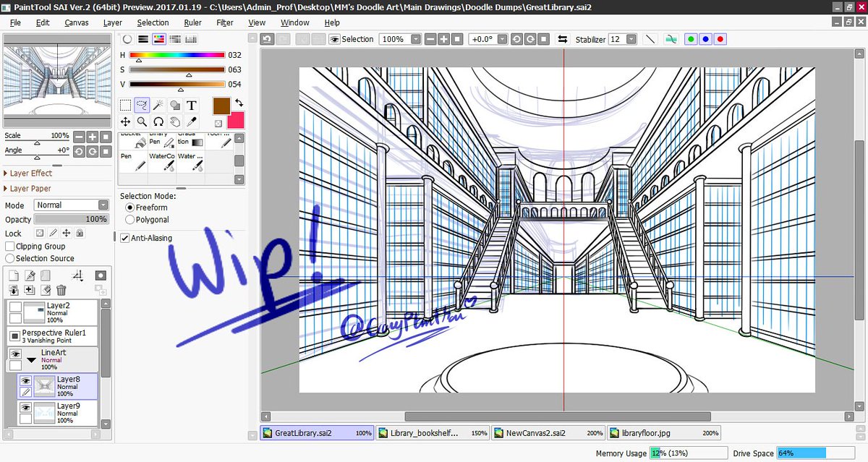Open the blend Mode dropdown set to Normal
Viewport: 868px width, 462px height.
pos(70,205)
